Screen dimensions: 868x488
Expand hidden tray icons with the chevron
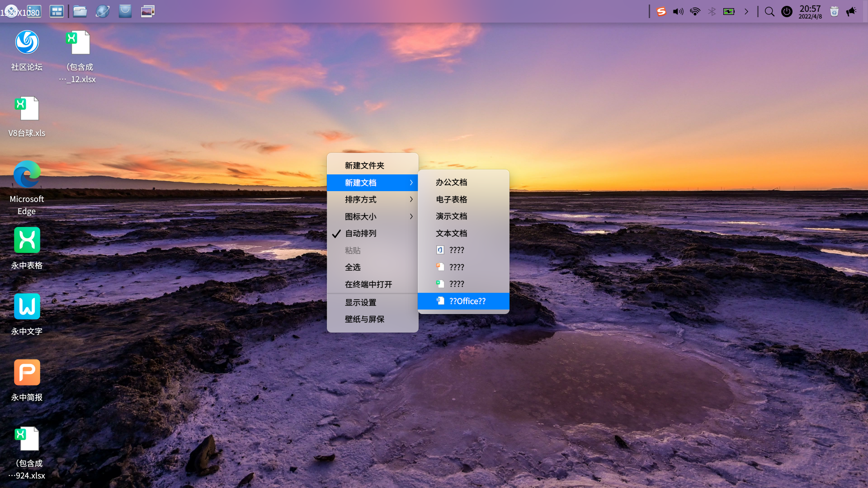(x=746, y=11)
